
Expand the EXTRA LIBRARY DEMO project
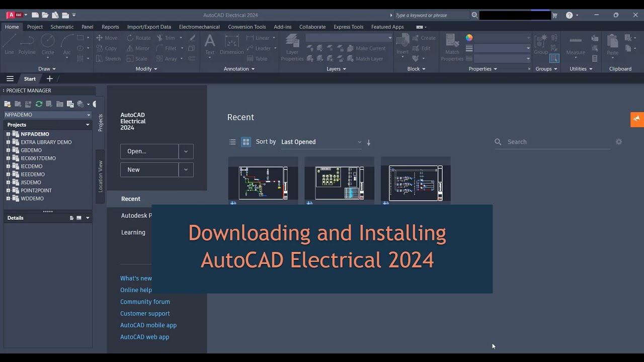(8, 142)
